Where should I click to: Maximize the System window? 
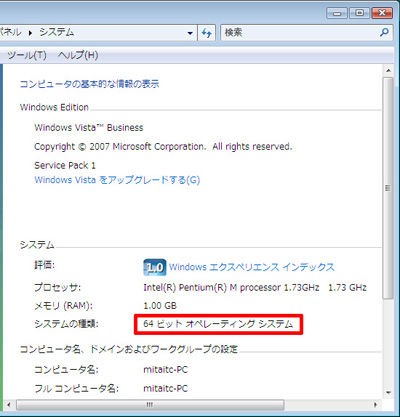[359, 13]
